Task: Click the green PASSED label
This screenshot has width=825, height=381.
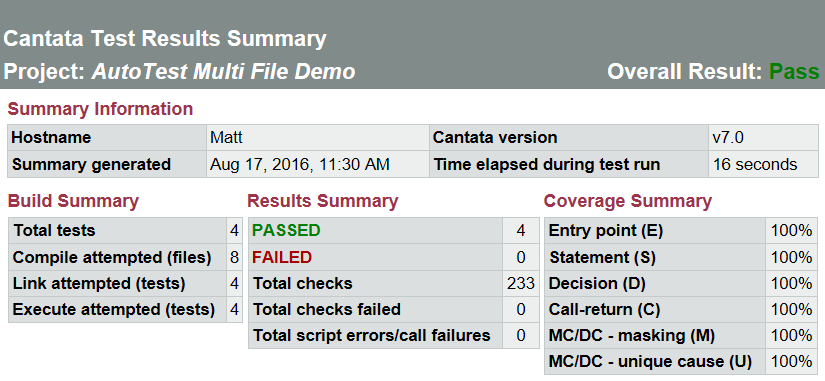Action: 286,230
